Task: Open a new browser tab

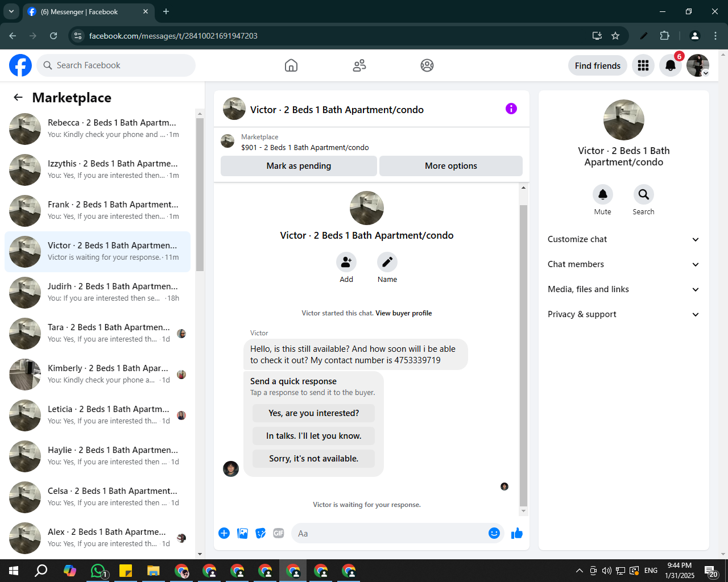Action: tap(166, 11)
